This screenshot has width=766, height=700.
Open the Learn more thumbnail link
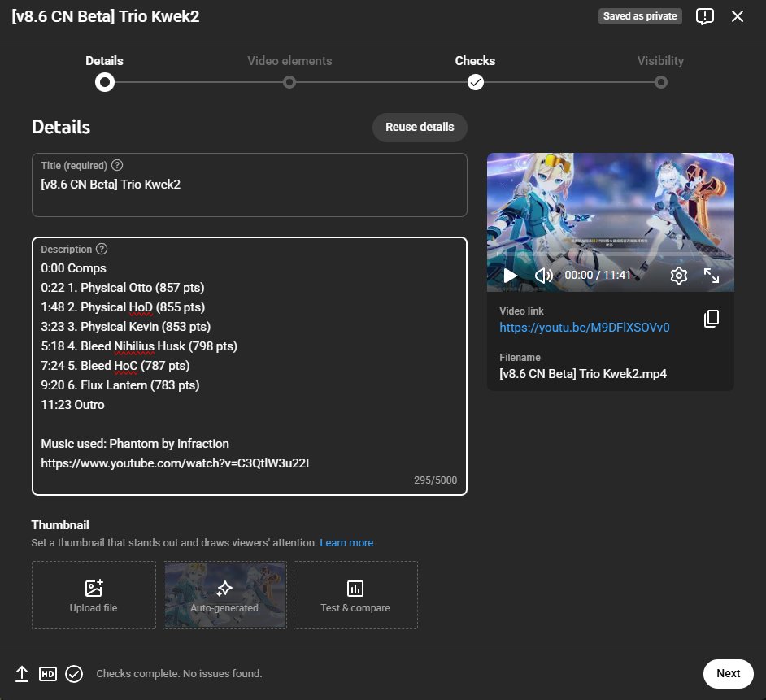pos(346,543)
